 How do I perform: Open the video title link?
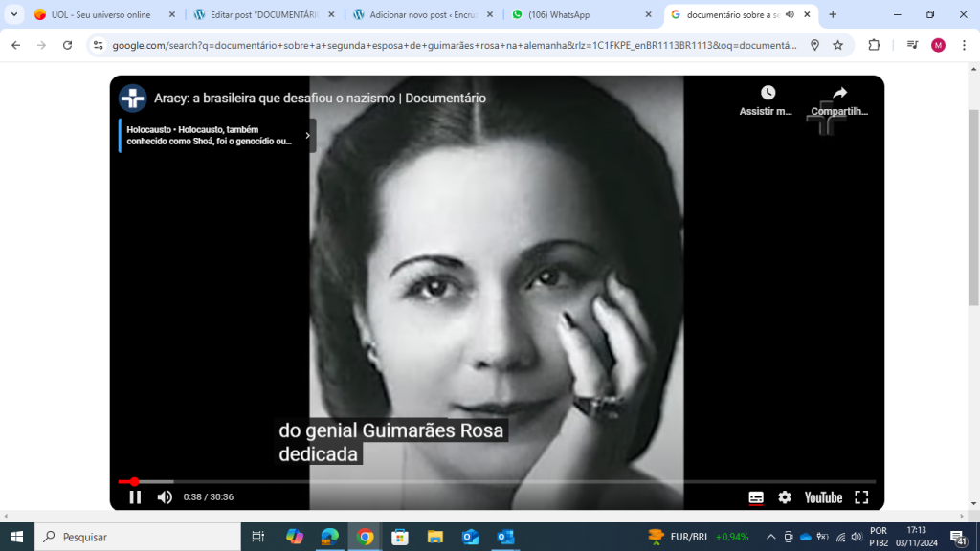[x=320, y=98]
